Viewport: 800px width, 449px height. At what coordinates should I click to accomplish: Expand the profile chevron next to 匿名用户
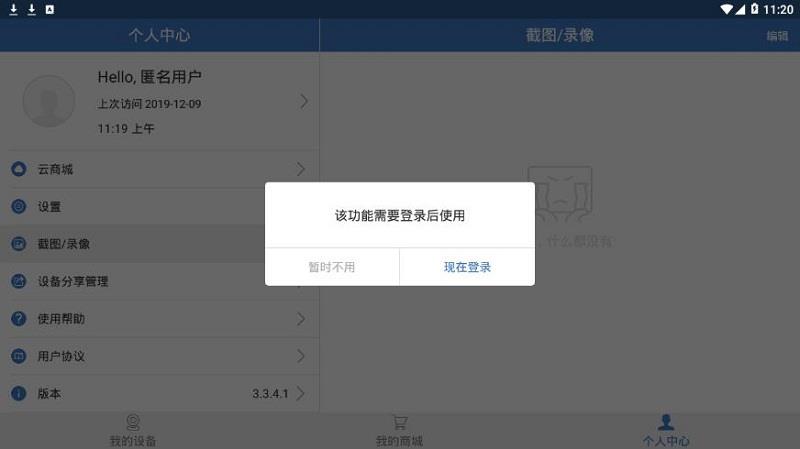[304, 102]
